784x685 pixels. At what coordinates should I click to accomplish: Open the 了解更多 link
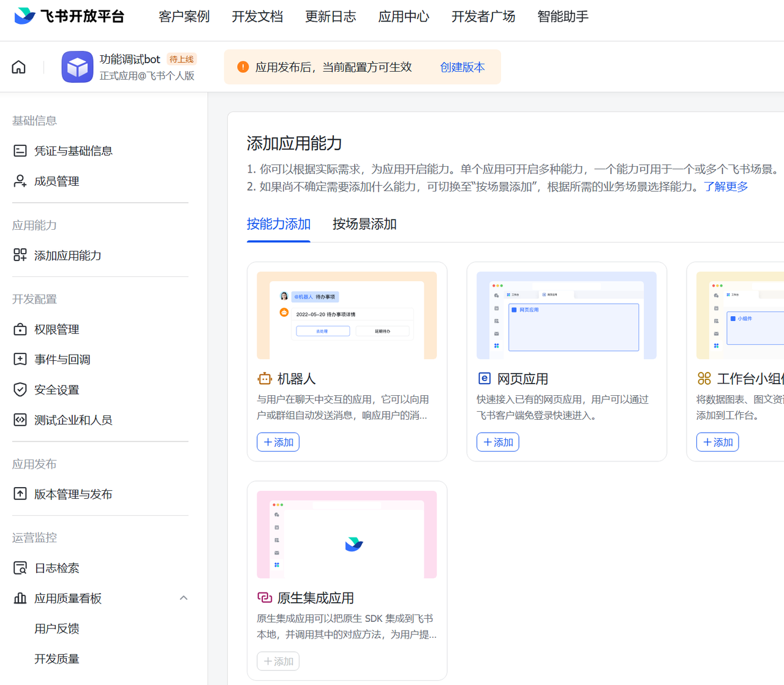coord(726,186)
